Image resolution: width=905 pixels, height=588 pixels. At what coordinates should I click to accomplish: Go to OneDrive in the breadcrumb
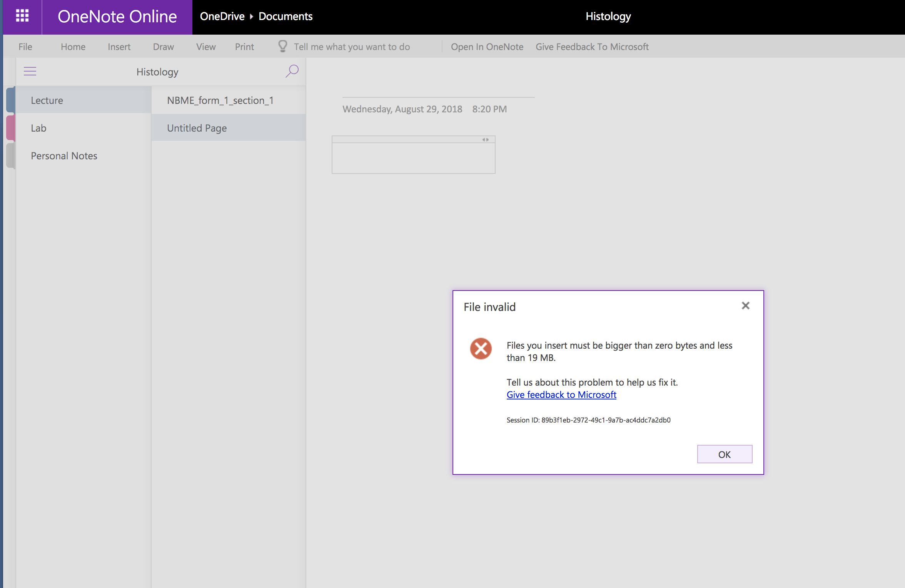222,16
